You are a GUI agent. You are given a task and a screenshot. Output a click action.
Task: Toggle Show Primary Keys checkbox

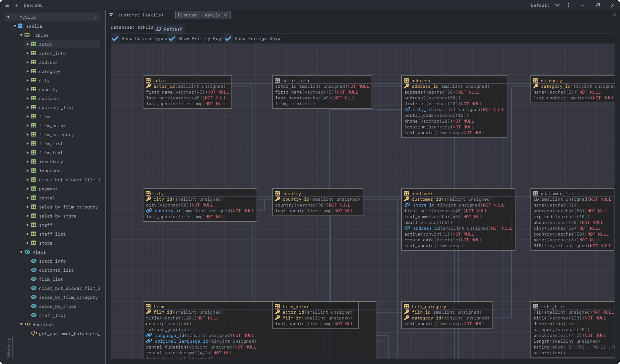pyautogui.click(x=172, y=39)
